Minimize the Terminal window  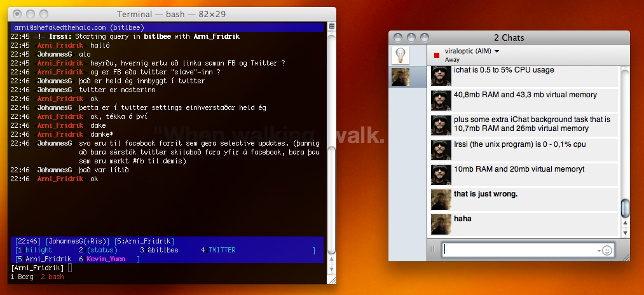(31, 15)
